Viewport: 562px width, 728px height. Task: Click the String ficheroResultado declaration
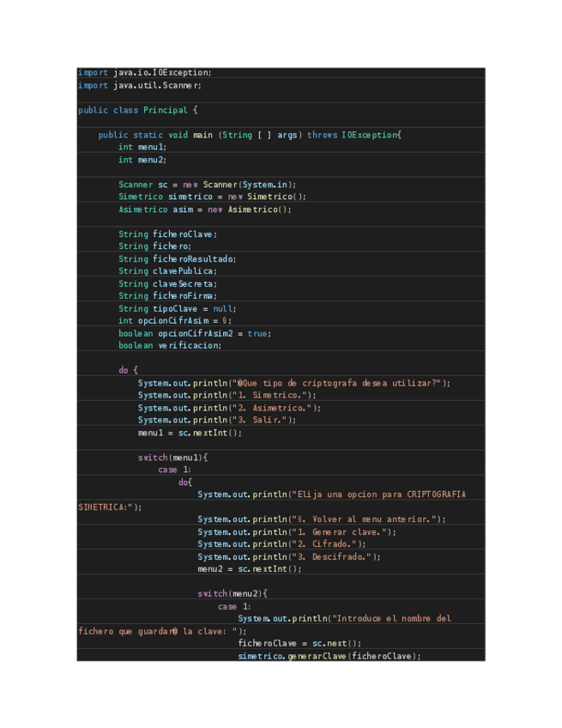pos(177,259)
